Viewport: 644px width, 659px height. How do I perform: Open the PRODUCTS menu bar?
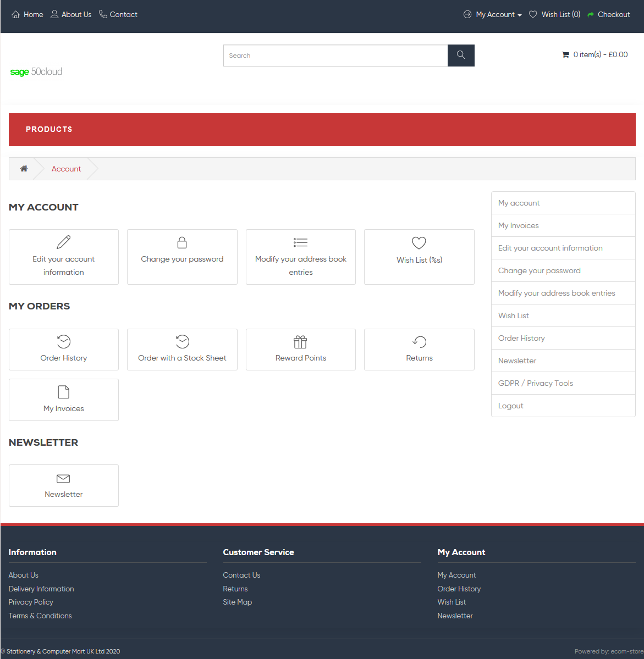click(49, 129)
